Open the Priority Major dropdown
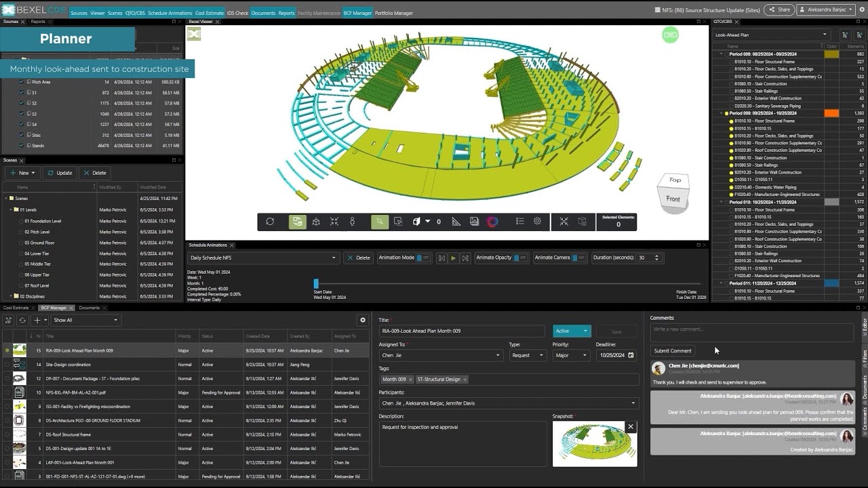The height and width of the screenshot is (488, 868). [571, 355]
